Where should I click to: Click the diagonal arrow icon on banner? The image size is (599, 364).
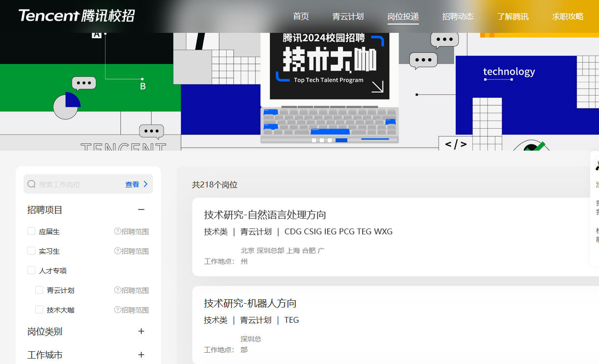coord(377,87)
